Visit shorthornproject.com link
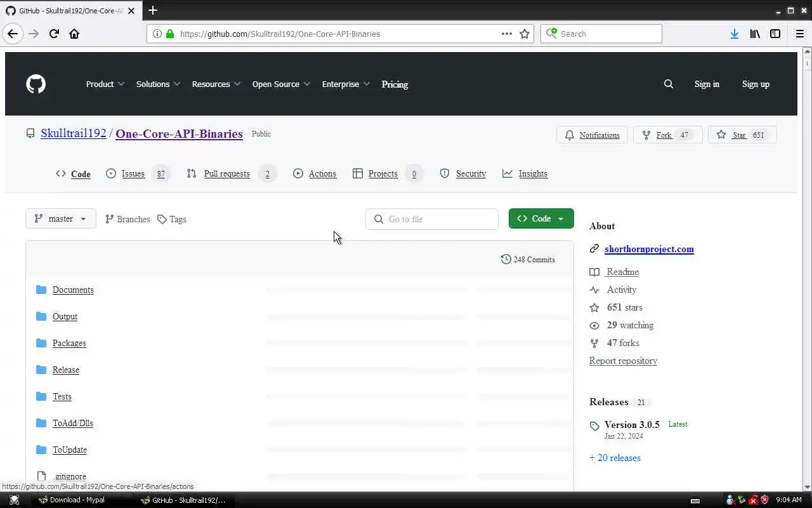Screen dimensions: 812x508 click(649, 249)
